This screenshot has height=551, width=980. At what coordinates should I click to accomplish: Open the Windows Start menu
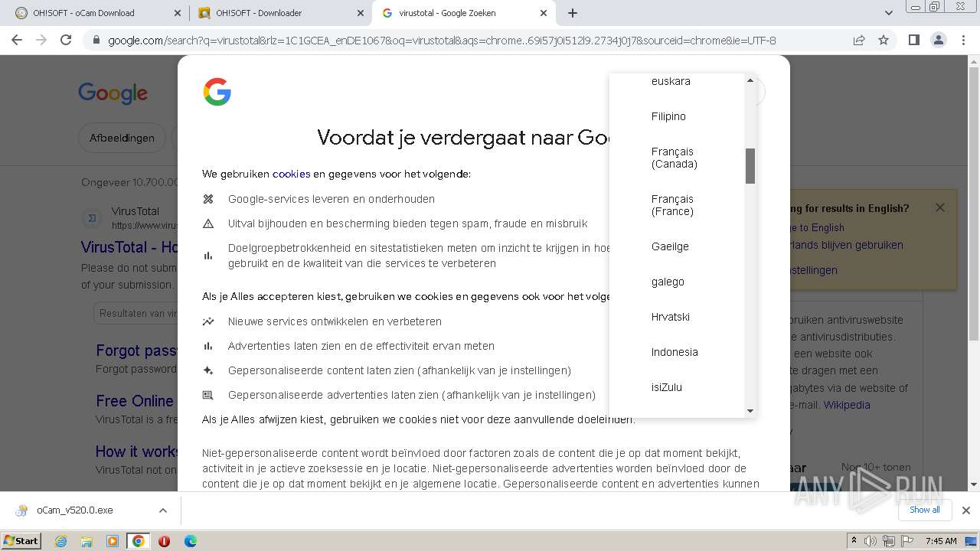point(21,540)
